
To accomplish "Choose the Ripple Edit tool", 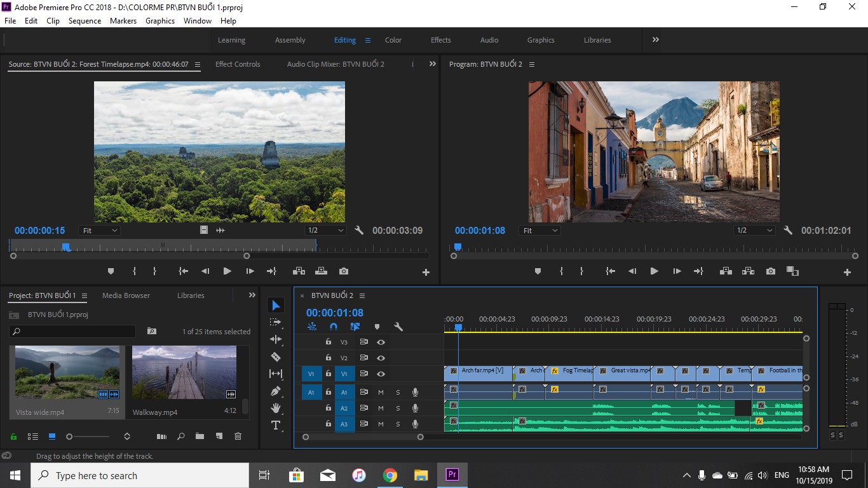I will coord(276,339).
